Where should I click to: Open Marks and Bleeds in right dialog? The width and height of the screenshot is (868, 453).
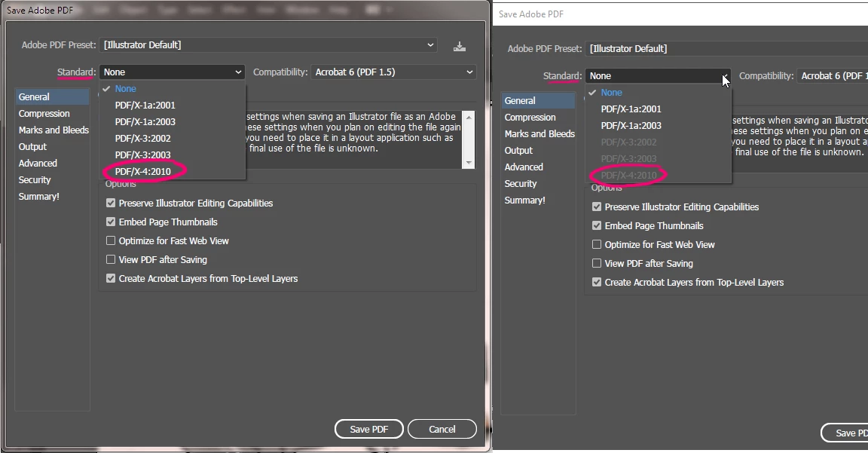pyautogui.click(x=539, y=134)
